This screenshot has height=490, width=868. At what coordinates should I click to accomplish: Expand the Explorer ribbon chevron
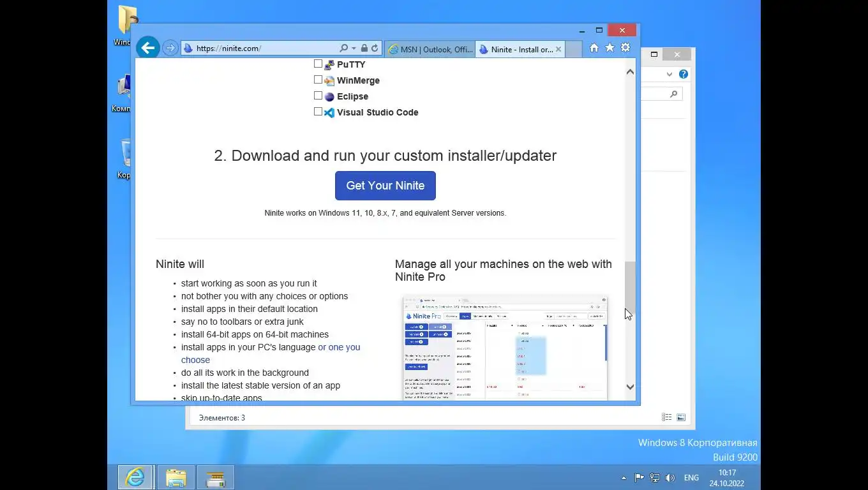670,74
